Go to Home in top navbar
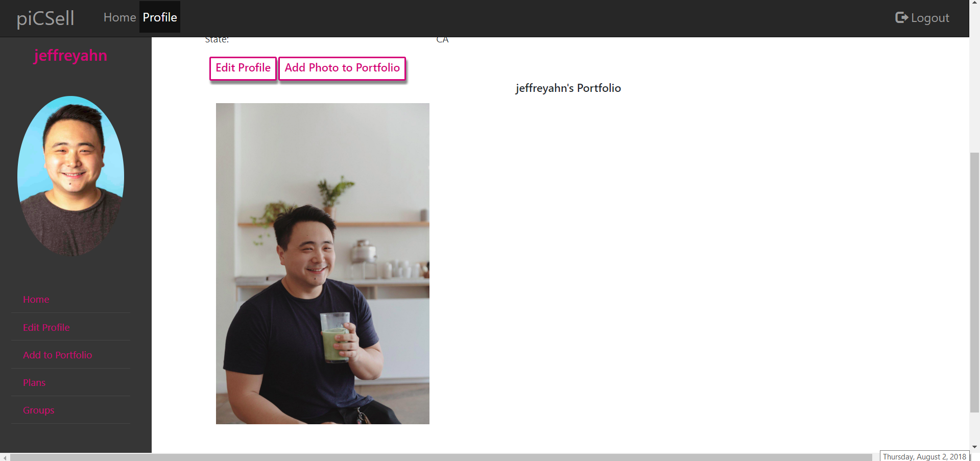The image size is (980, 461). (x=119, y=17)
